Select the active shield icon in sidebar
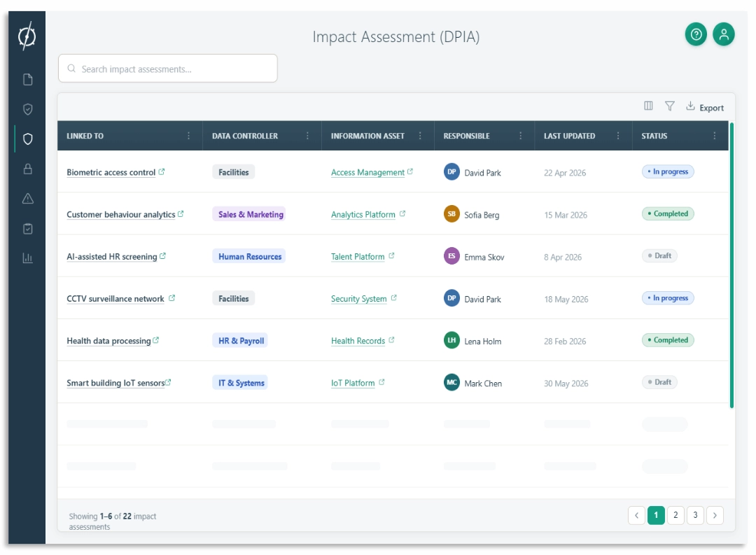Viewport: 756px width, 555px height. tap(28, 139)
